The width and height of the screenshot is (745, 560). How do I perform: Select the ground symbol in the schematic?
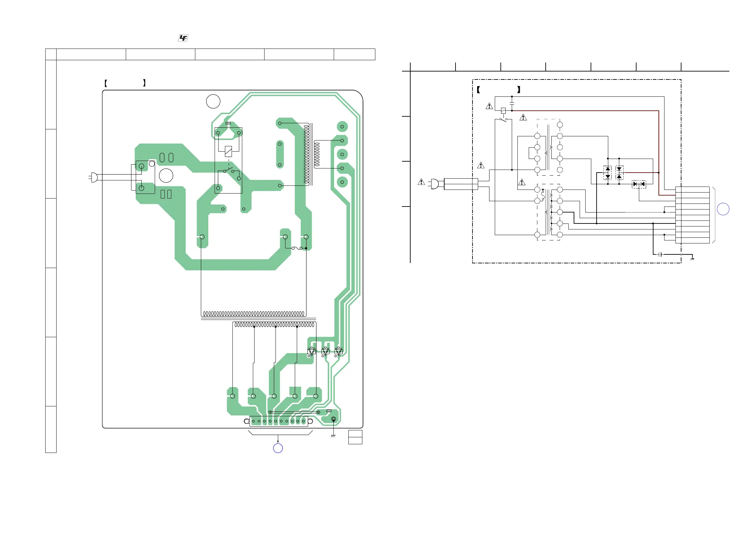[692, 259]
